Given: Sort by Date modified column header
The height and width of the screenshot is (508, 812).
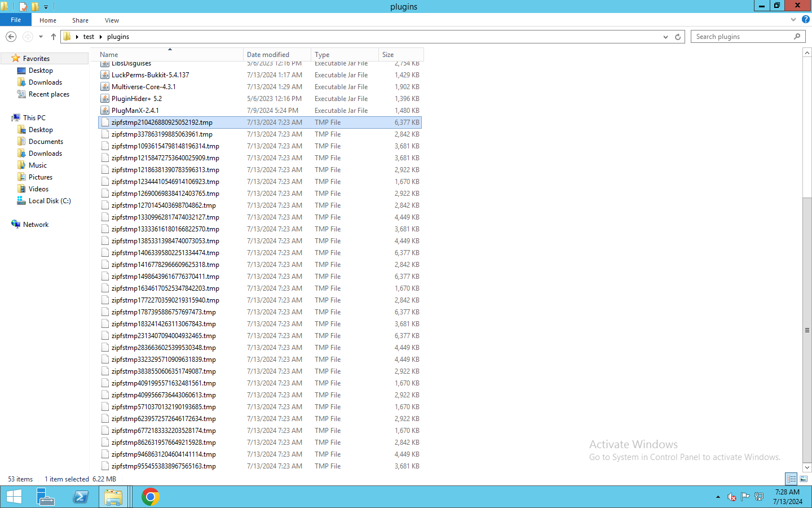Looking at the screenshot, I should click(277, 55).
